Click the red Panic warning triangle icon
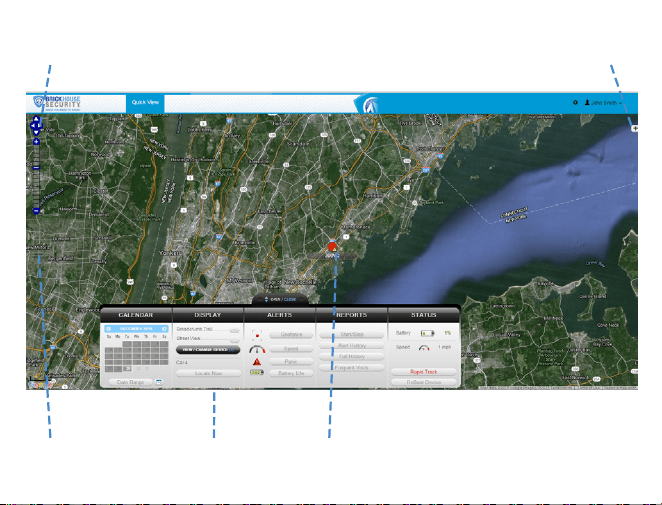The width and height of the screenshot is (662, 505). 257,362
